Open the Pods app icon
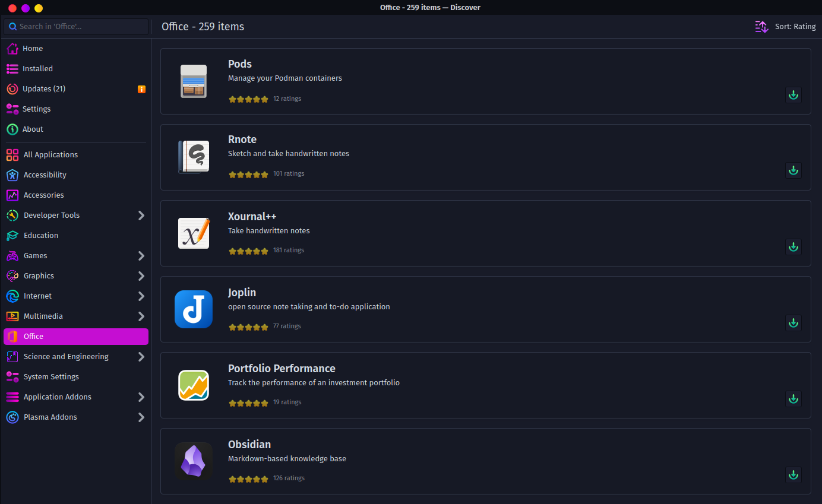This screenshot has height=504, width=822. (194, 81)
